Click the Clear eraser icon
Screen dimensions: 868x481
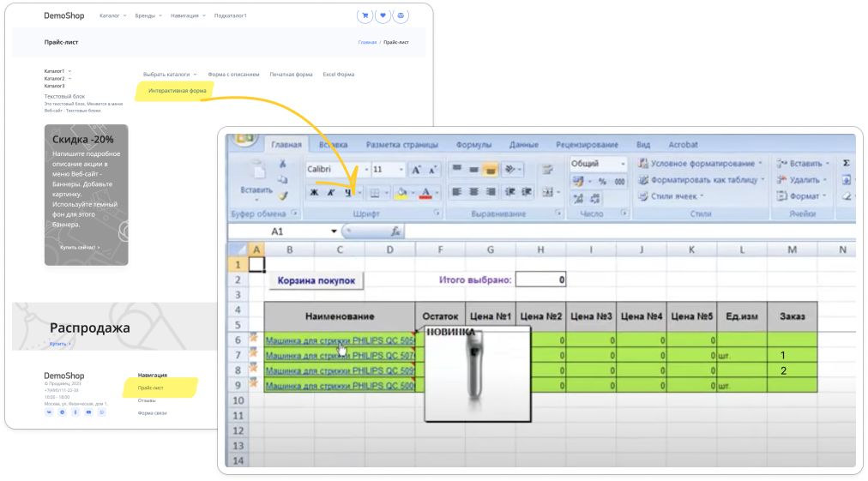(x=847, y=196)
